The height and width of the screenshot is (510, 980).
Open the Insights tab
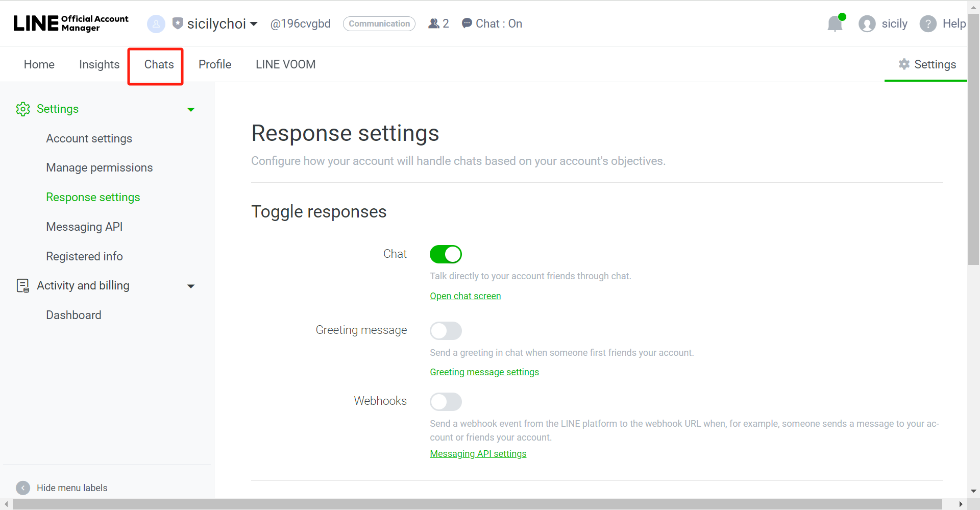click(99, 64)
